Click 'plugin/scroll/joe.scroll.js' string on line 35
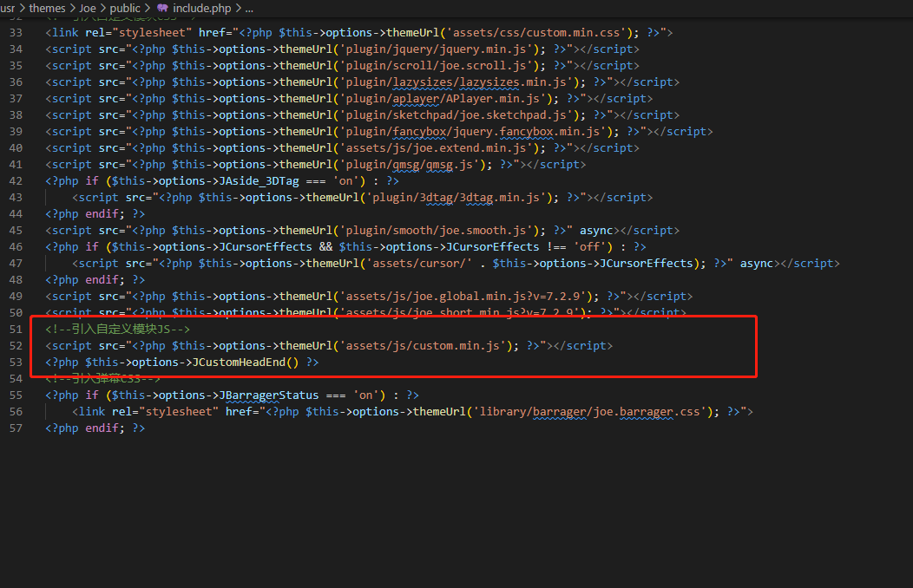Viewport: 913px width, 588px height. (x=437, y=66)
